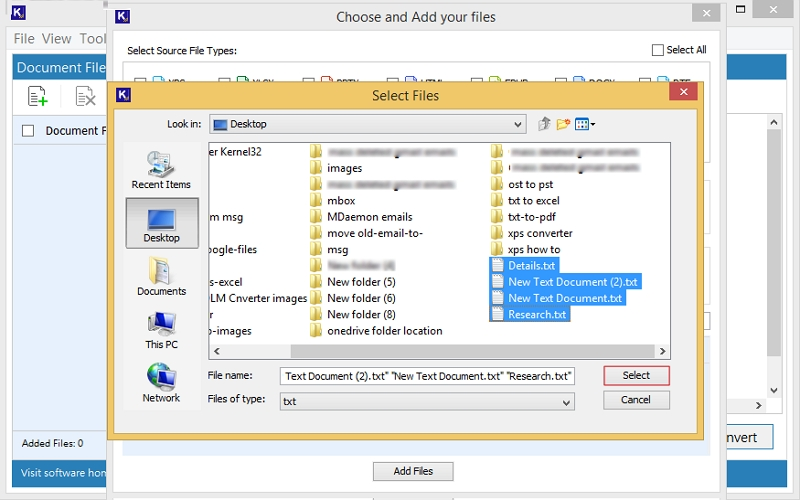Select onedrive folder location folder

[x=376, y=331]
